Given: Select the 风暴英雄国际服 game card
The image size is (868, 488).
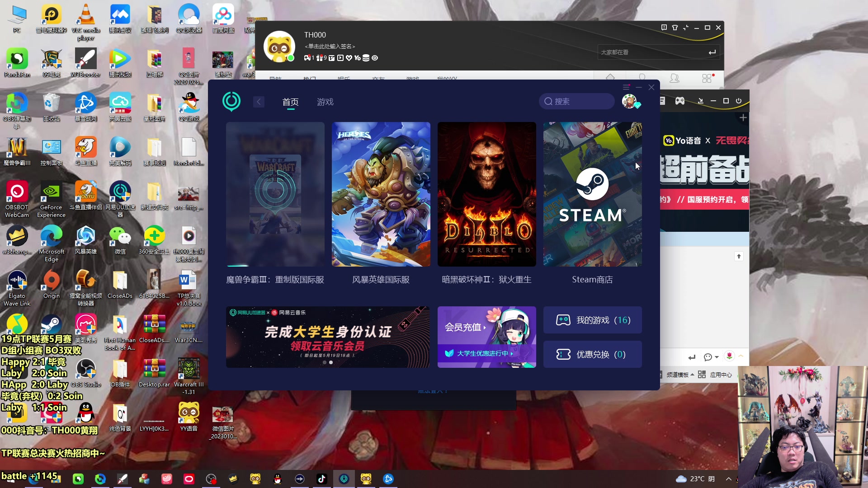Looking at the screenshot, I should [381, 194].
